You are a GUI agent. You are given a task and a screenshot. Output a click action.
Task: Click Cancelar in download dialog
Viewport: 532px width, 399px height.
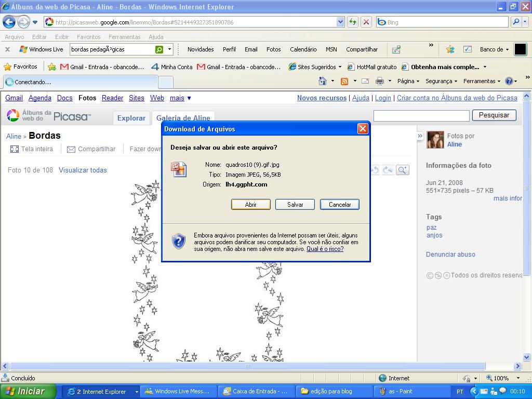coord(340,205)
